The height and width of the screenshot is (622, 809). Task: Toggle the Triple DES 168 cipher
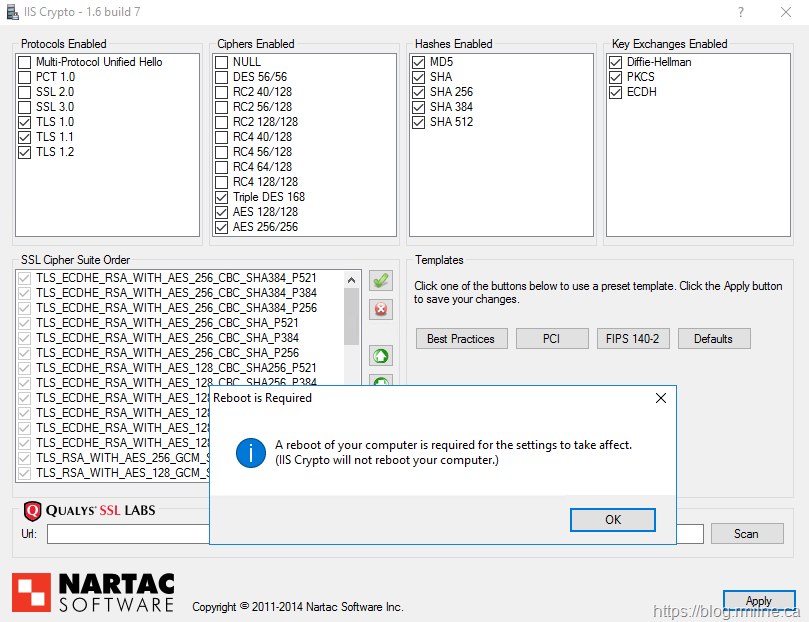pyautogui.click(x=222, y=197)
